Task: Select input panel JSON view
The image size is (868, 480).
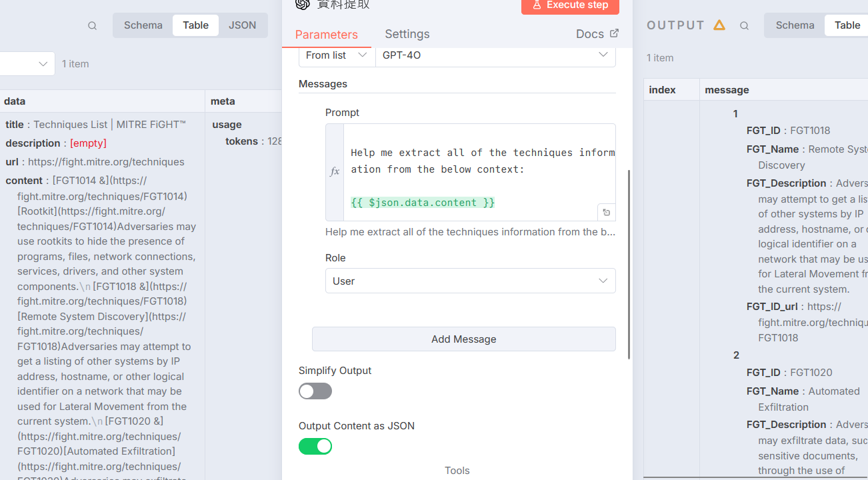Action: coord(242,25)
